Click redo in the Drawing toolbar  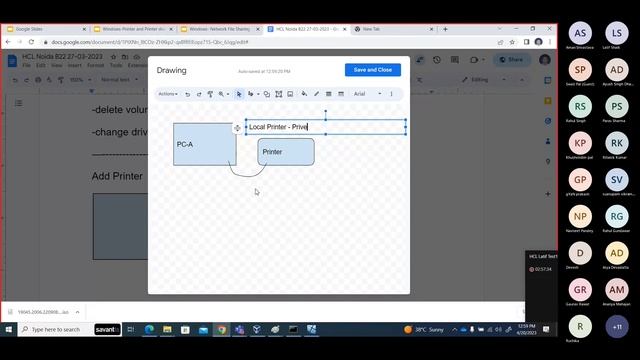(x=199, y=94)
